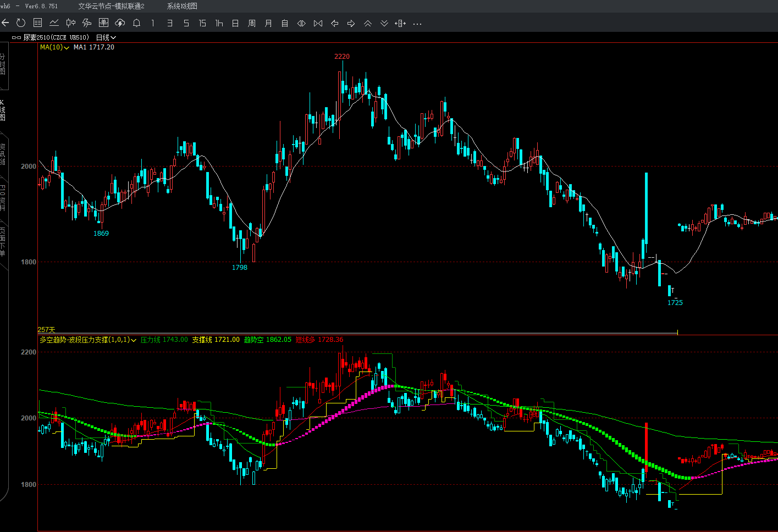Click the column width adjust icon
The width and height of the screenshot is (778, 532).
[400, 23]
